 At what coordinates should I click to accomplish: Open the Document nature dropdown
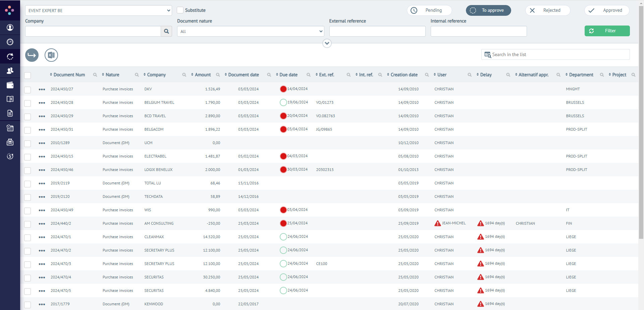pyautogui.click(x=250, y=31)
